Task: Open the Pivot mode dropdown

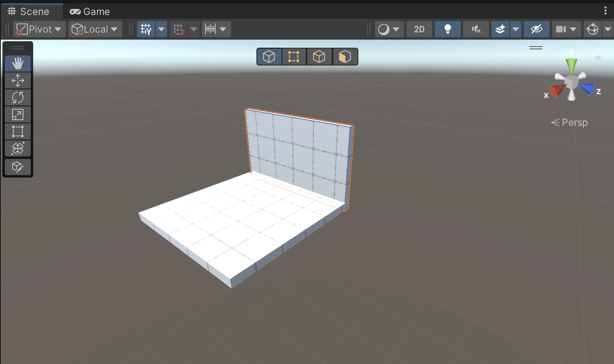Action: click(x=39, y=29)
